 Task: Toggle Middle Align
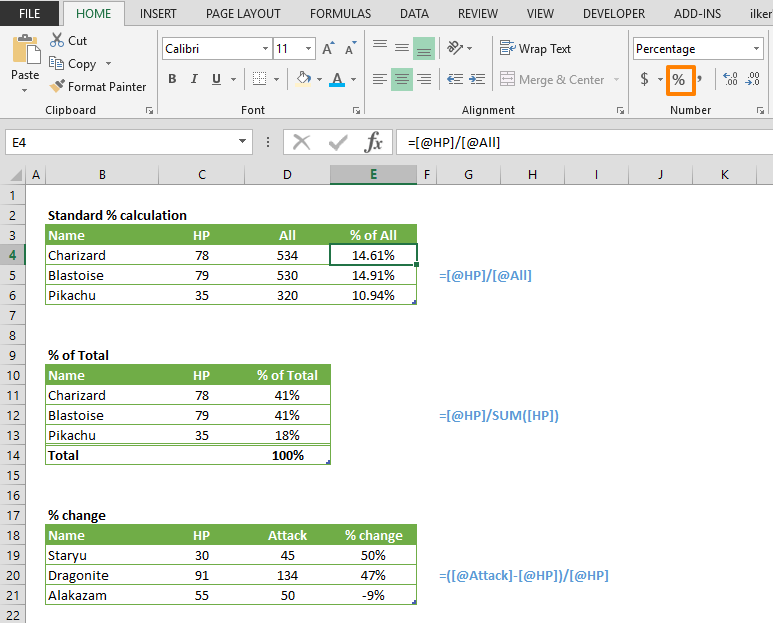tap(402, 48)
